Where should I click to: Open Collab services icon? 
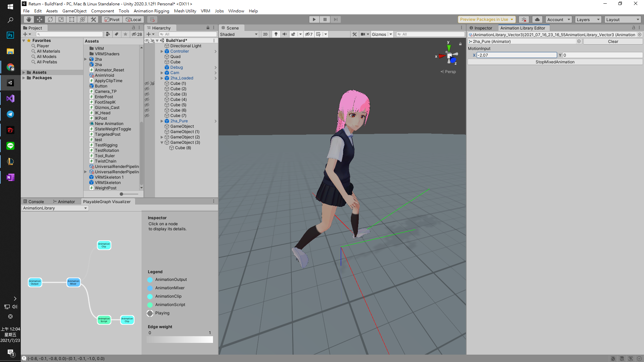coord(524,19)
